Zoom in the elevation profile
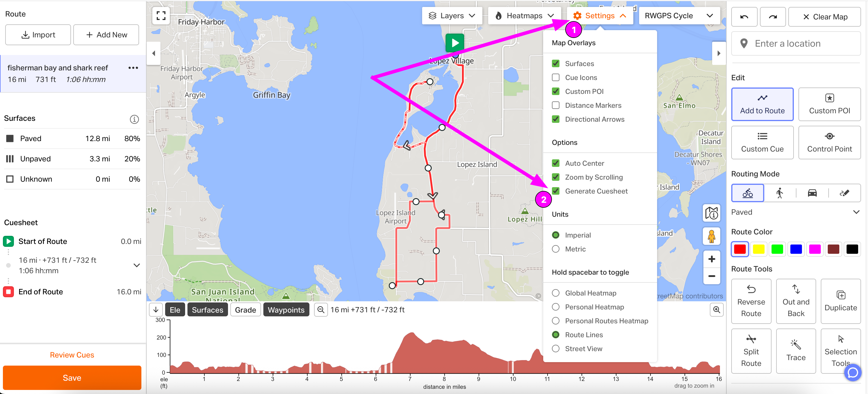 716,309
